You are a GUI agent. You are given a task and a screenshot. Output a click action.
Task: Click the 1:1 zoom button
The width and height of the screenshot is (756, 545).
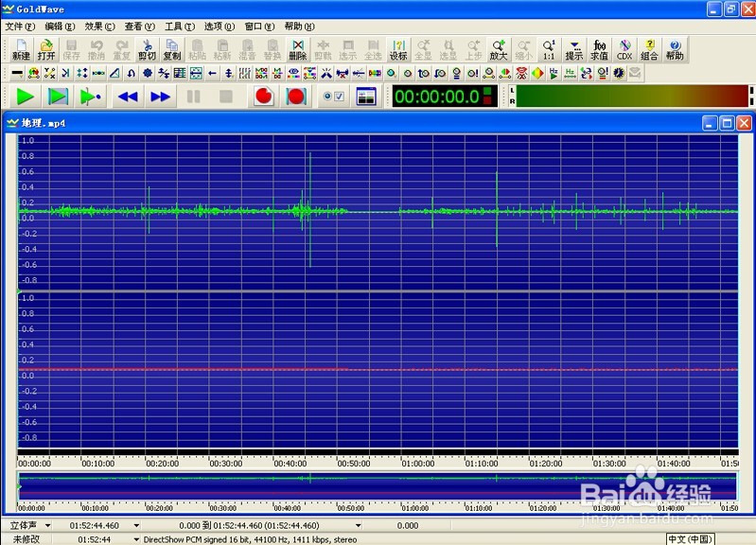(549, 50)
